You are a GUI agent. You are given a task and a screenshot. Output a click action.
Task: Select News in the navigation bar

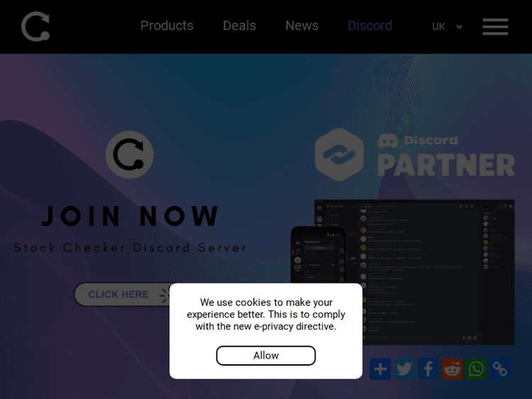[x=301, y=26]
